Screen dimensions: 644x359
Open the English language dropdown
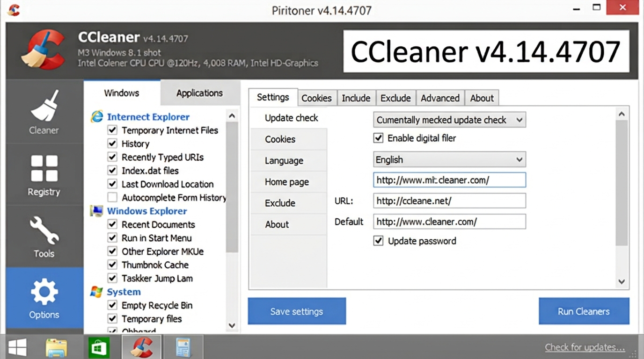pos(449,159)
